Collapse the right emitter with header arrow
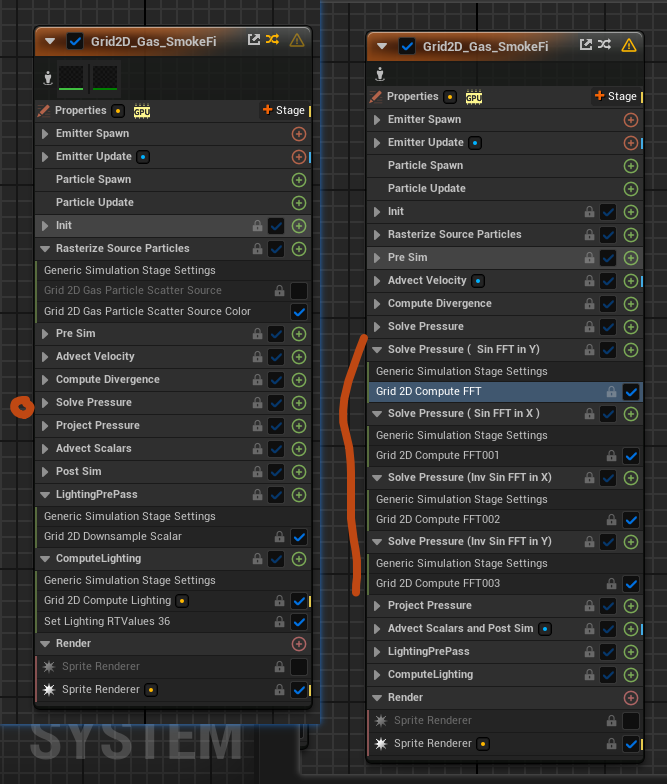The image size is (667, 784). pos(382,46)
